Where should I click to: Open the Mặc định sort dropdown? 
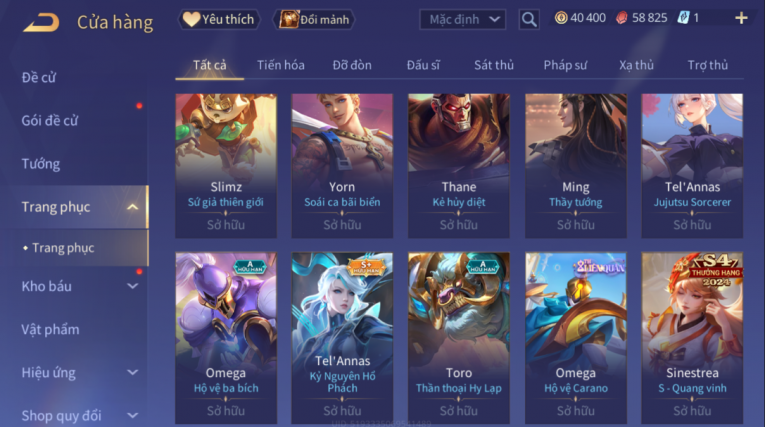[463, 20]
